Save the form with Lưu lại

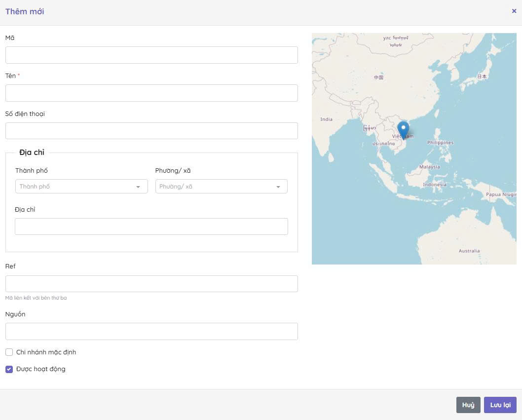pos(500,405)
